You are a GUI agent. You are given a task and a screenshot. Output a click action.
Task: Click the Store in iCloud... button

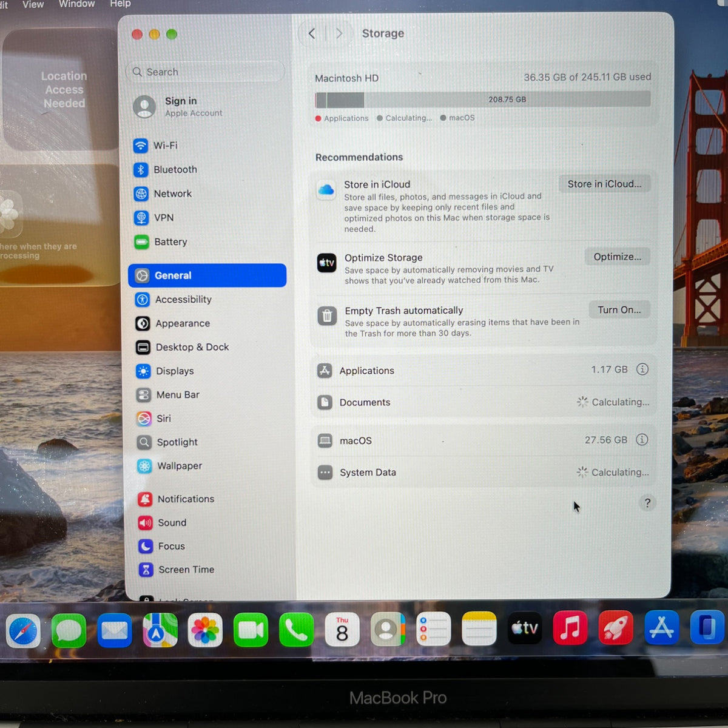coord(604,184)
